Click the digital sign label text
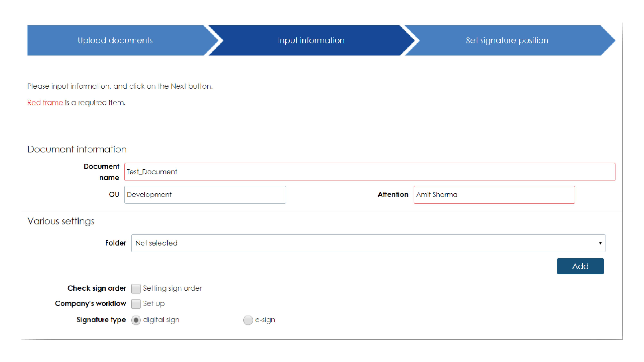 tap(161, 320)
